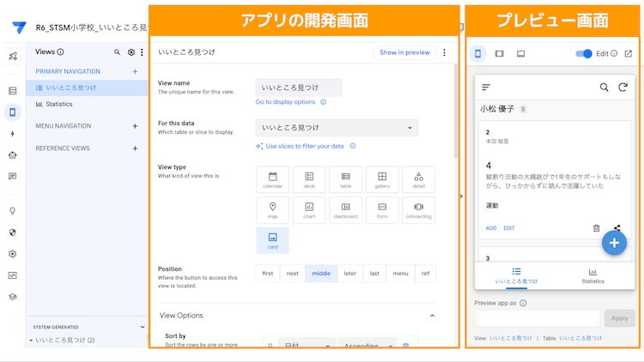
Task: Open the Actions lightning bolt icon
Action: click(13, 133)
